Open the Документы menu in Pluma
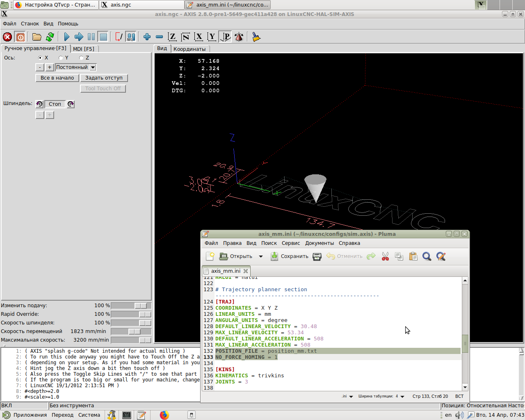Viewport: 525px width, 420px height. pos(320,243)
